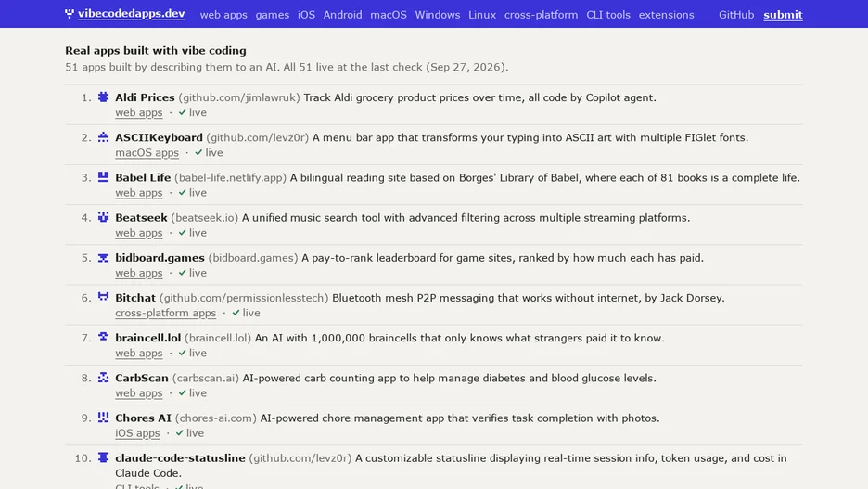The image size is (868, 489).
Task: Click the ASCIIKeyboard pixel icon
Action: pos(104,136)
